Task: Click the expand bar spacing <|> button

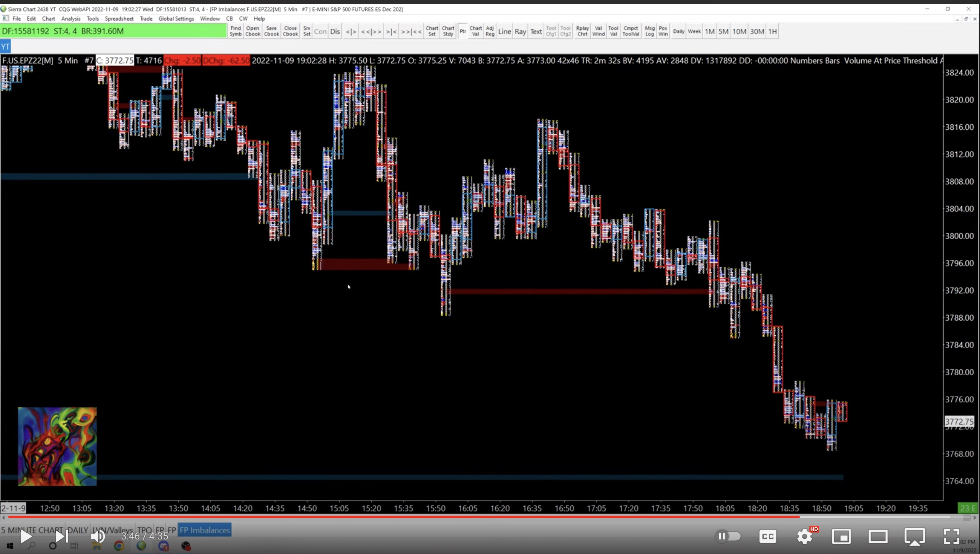Action: (351, 31)
